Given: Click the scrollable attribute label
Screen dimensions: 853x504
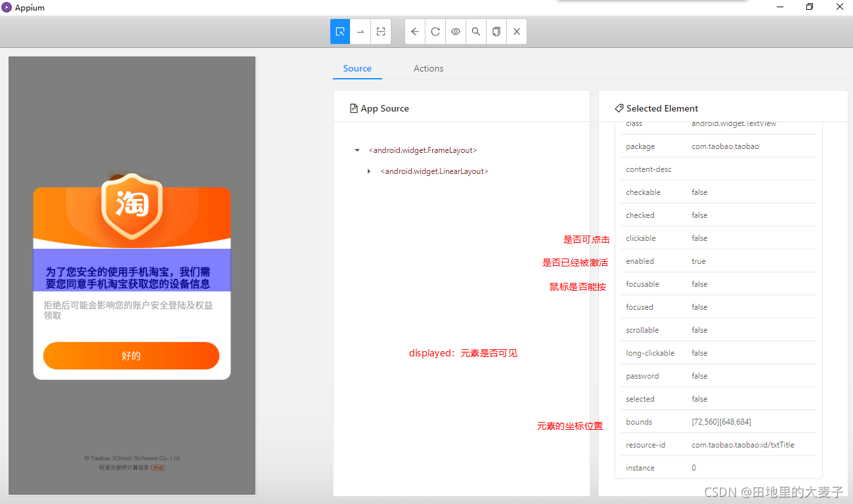Looking at the screenshot, I should 642,330.
